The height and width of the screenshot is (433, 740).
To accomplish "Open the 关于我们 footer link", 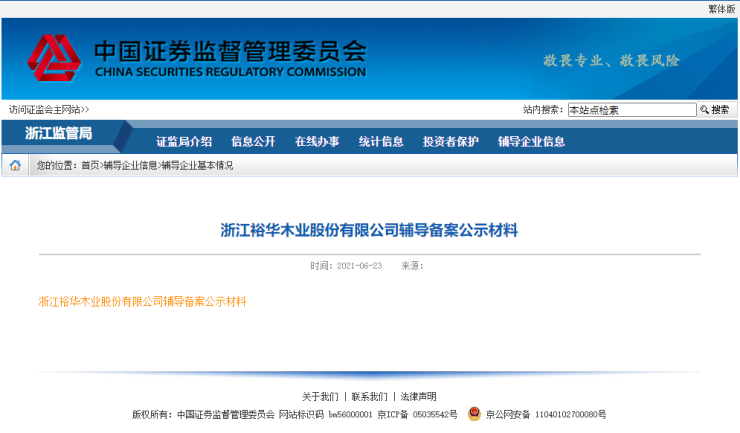I will click(320, 397).
